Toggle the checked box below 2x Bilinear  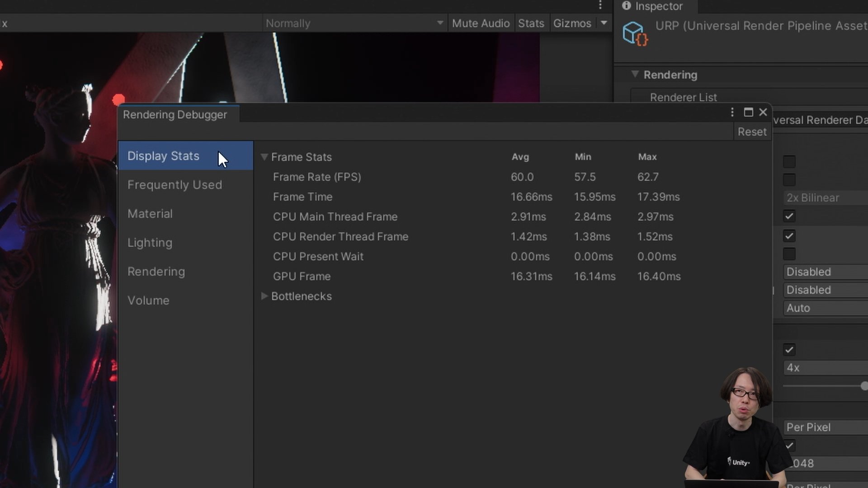[789, 216]
